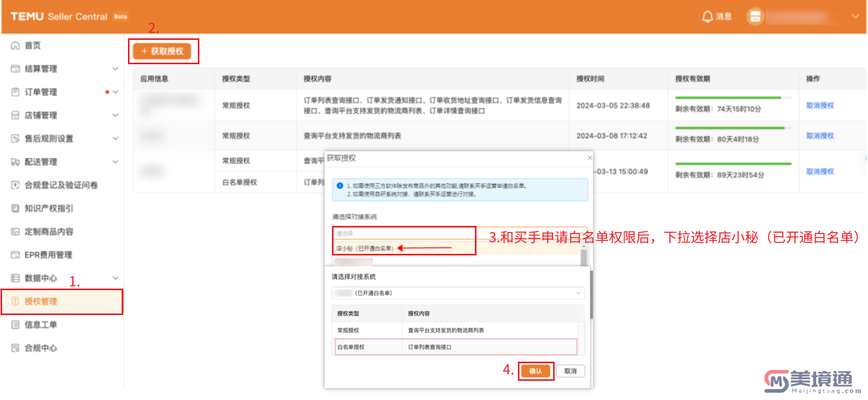868x400 pixels.
Task: Click 取消授权 for the 2024-03-08 authorization
Action: [820, 136]
